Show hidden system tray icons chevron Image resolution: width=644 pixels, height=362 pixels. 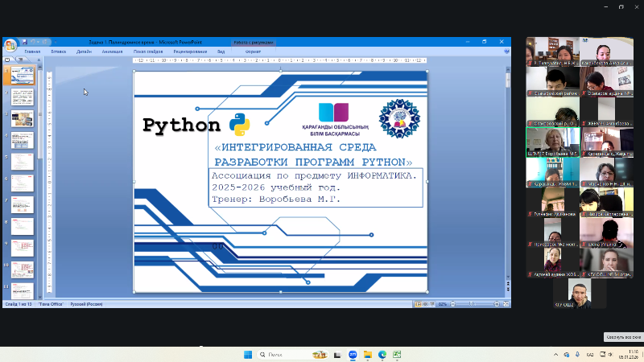[556, 354]
